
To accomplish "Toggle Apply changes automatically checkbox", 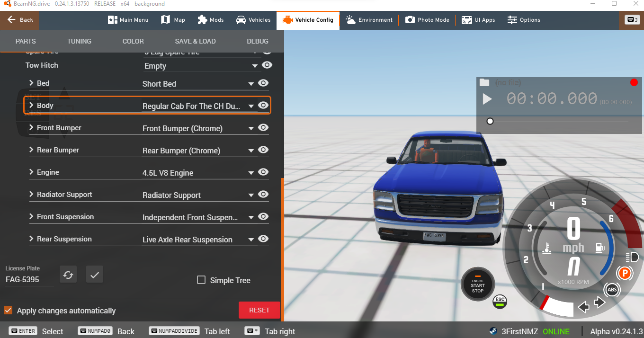I will (8, 310).
